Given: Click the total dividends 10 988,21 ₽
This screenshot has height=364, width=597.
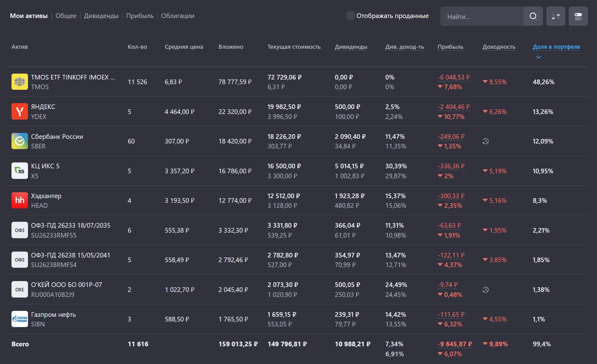Looking at the screenshot, I should pyautogui.click(x=352, y=344).
